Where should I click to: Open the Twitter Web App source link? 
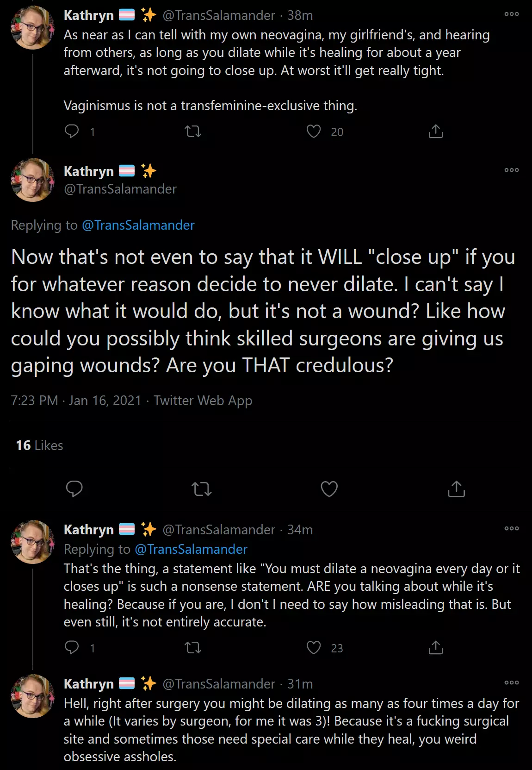point(203,401)
